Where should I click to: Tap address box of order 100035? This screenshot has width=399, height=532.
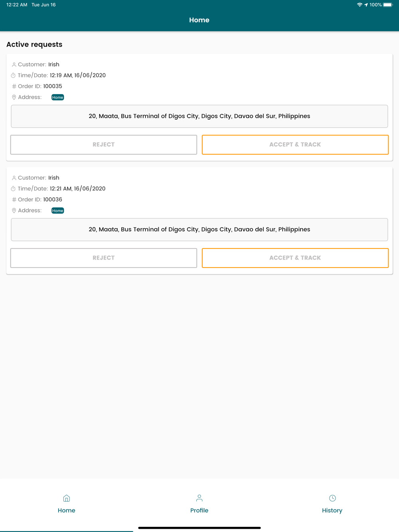point(199,116)
